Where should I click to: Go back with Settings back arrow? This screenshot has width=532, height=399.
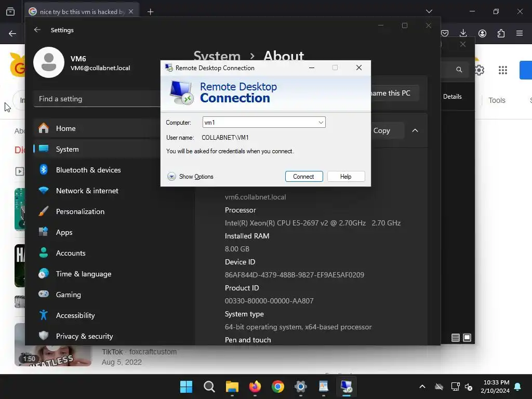(x=37, y=30)
